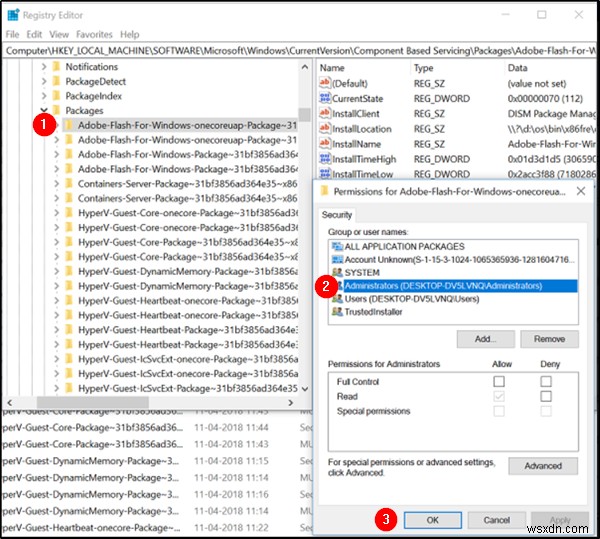Cancel the Permissions dialog
The image size is (600, 539).
pos(496,520)
